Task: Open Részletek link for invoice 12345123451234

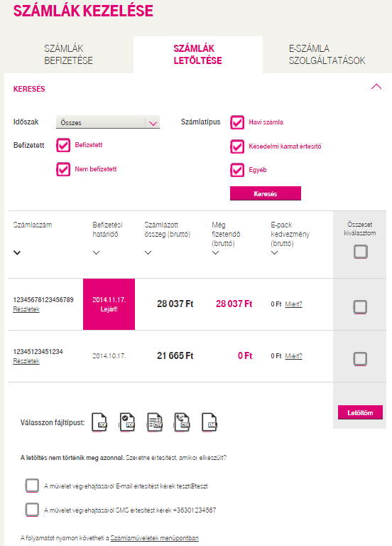Action: (x=26, y=361)
